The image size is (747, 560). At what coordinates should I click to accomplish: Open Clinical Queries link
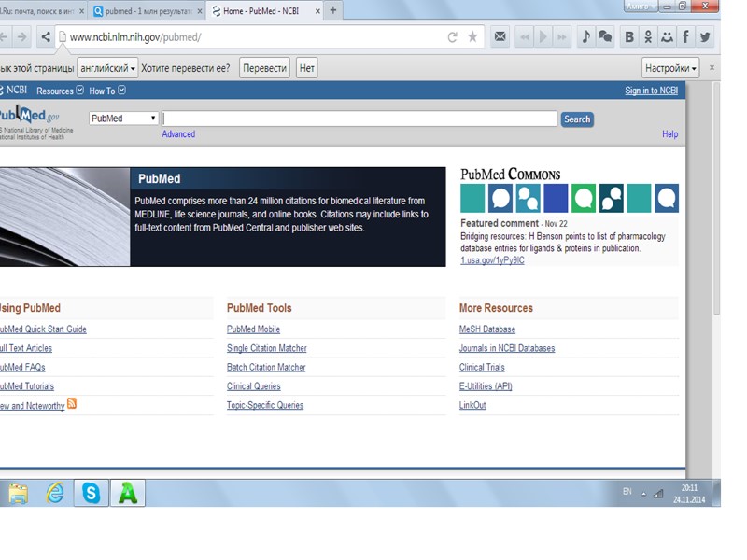click(x=253, y=386)
